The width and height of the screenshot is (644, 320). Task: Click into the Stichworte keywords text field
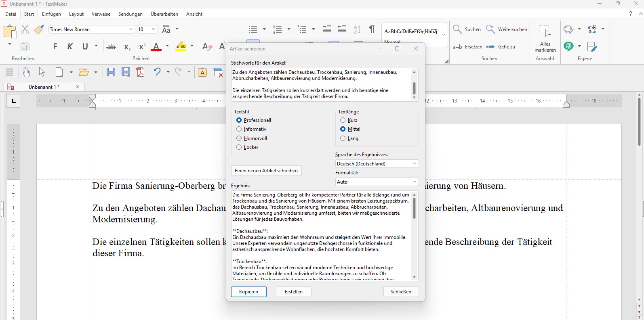321,85
